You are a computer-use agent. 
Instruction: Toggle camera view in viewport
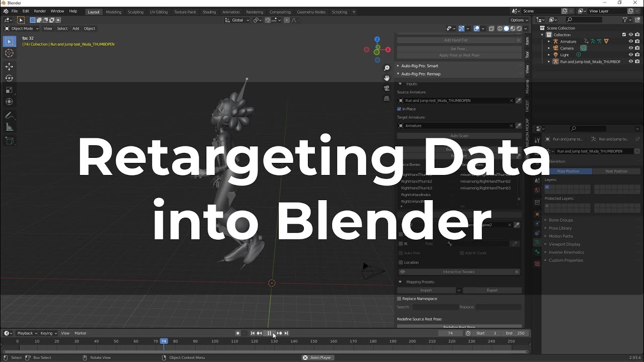coord(386,88)
